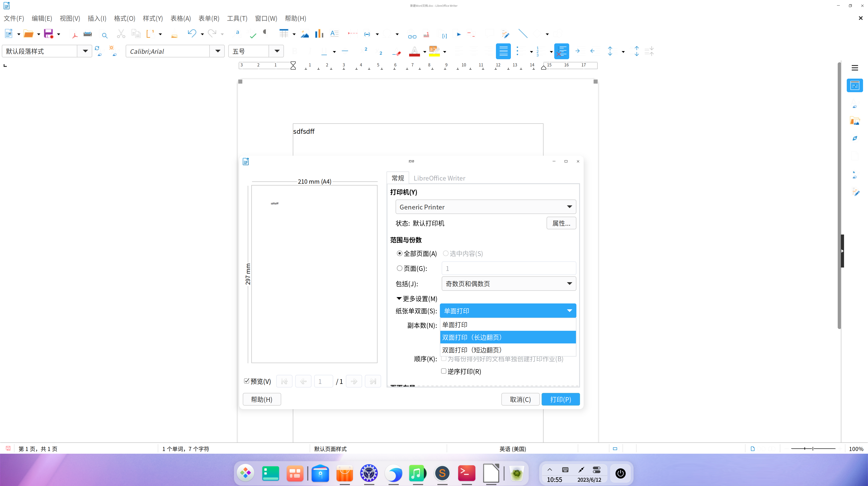This screenshot has height=486, width=868.
Task: Click the justified alignment icon
Action: pos(503,51)
